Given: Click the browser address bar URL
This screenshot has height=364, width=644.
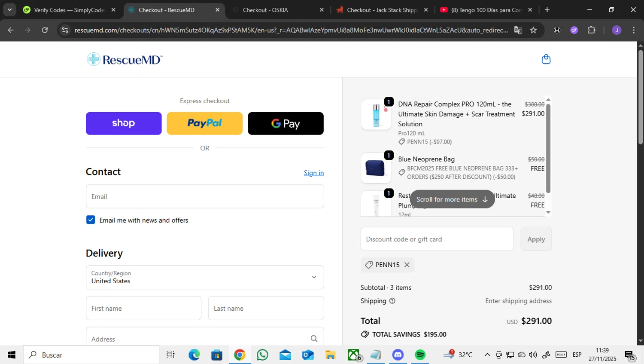Looking at the screenshot, I should pyautogui.click(x=291, y=30).
